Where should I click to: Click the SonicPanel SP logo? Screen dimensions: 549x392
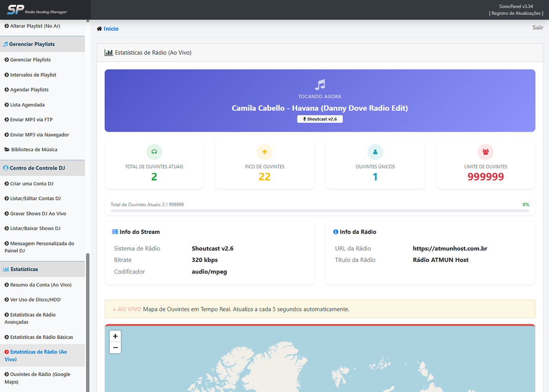(16, 9)
